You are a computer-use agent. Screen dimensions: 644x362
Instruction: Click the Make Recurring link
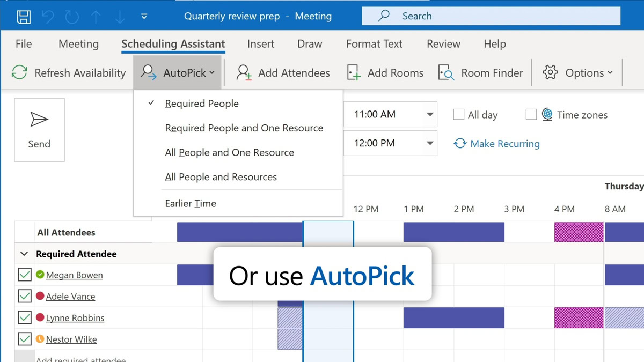click(496, 144)
